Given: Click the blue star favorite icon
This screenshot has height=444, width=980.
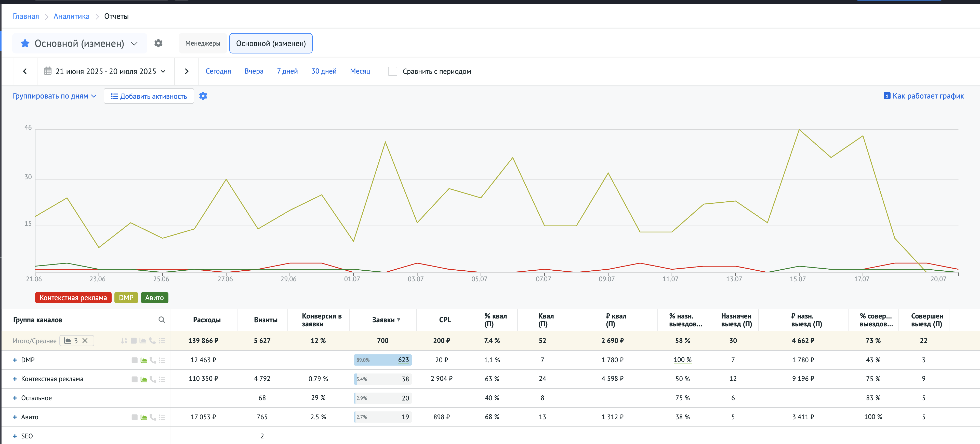Looking at the screenshot, I should tap(25, 43).
